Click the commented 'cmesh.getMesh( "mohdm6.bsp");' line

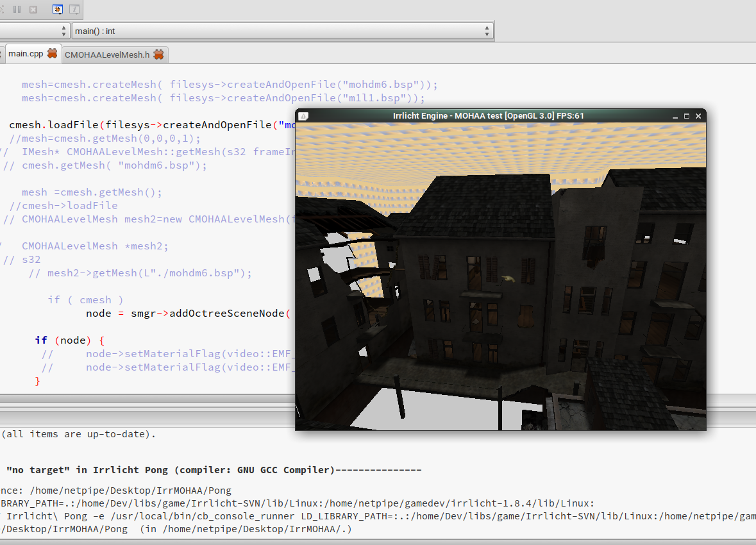point(105,165)
